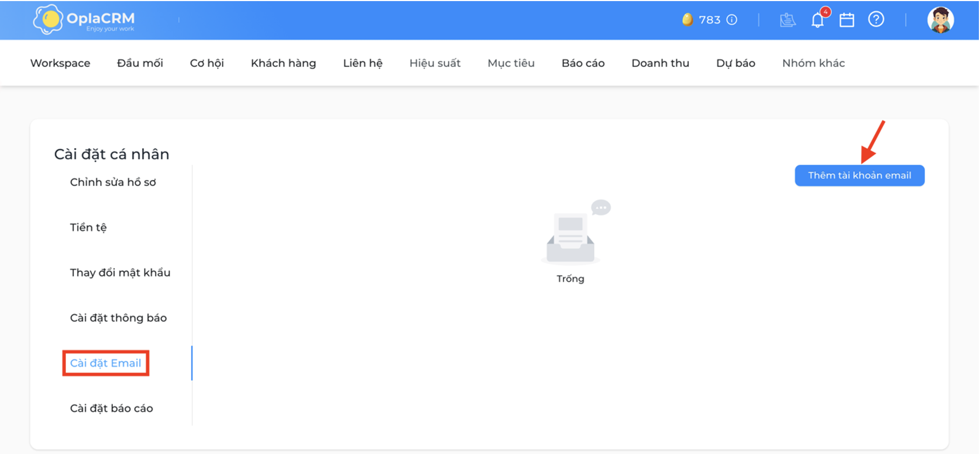Go to the Workspace menu
Image resolution: width=980 pixels, height=454 pixels.
tap(60, 63)
